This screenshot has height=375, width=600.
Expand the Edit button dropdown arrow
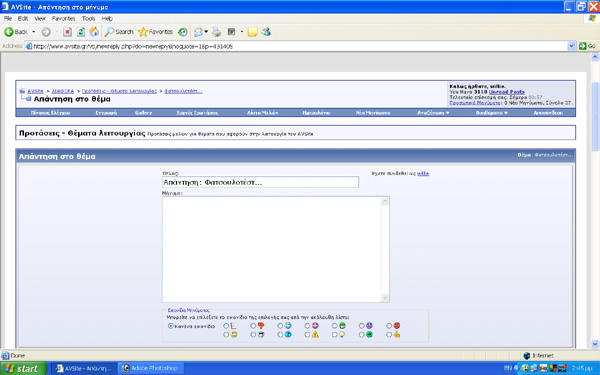(x=242, y=32)
